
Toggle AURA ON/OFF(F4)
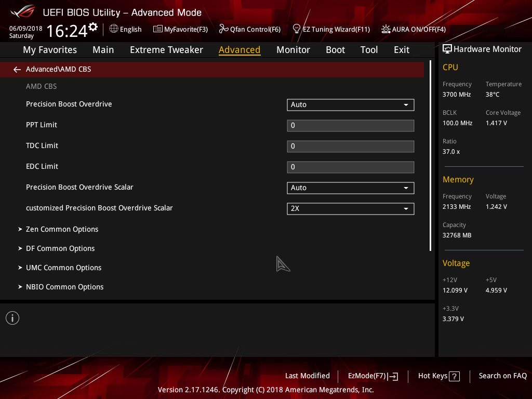click(x=413, y=29)
